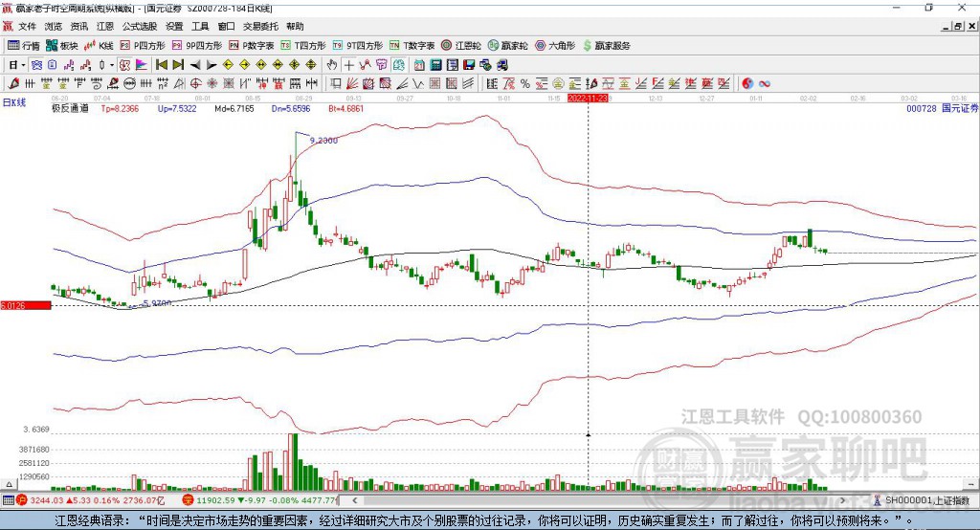
Task: Open the 江恩 menu
Action: point(104,27)
